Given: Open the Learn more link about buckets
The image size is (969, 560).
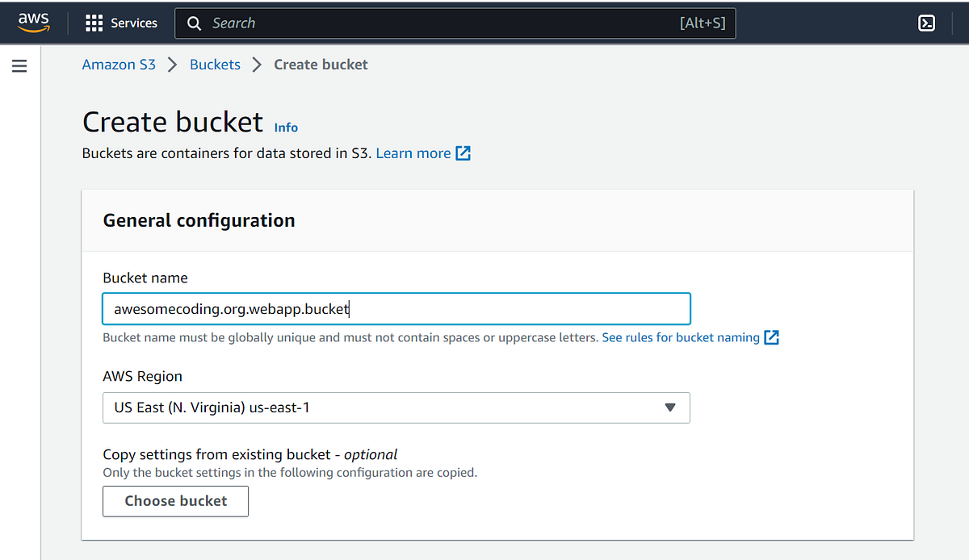Looking at the screenshot, I should click(x=413, y=153).
